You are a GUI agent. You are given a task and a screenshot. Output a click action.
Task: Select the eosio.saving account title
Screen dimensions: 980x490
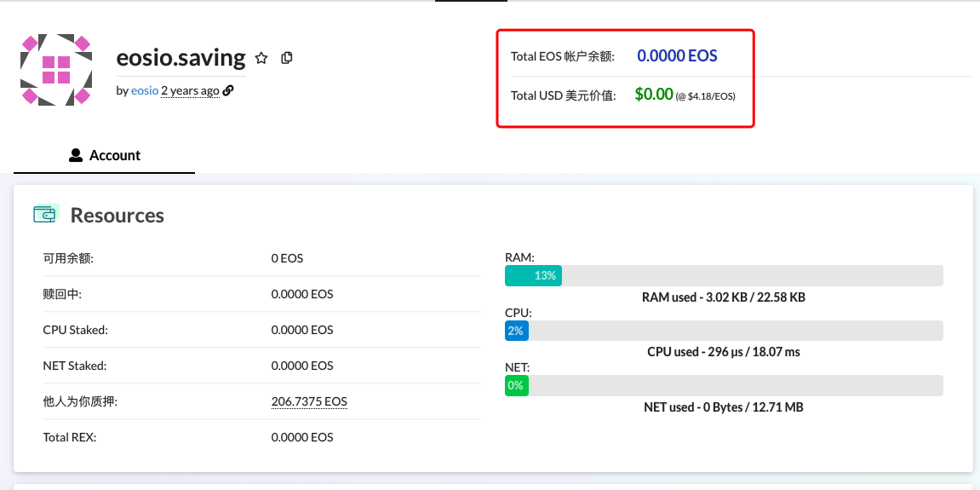(x=181, y=58)
